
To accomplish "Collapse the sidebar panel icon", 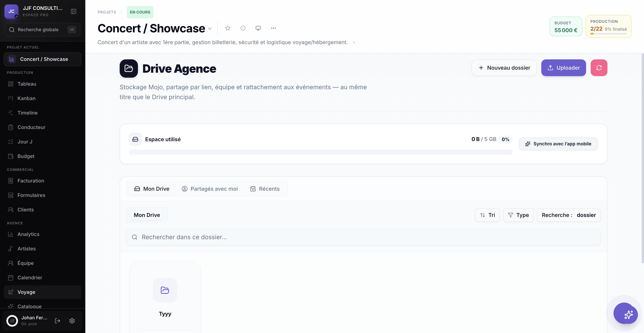I will click(x=74, y=11).
